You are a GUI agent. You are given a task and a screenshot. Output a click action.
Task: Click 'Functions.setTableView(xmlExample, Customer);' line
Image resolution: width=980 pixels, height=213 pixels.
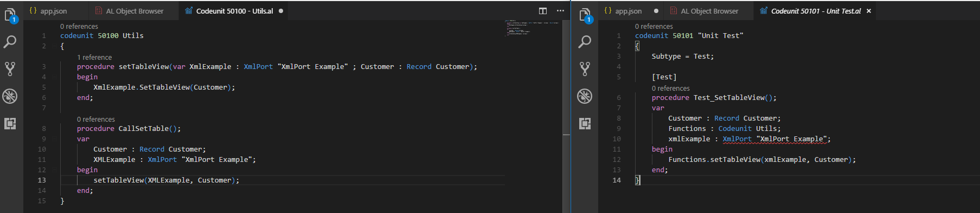762,160
